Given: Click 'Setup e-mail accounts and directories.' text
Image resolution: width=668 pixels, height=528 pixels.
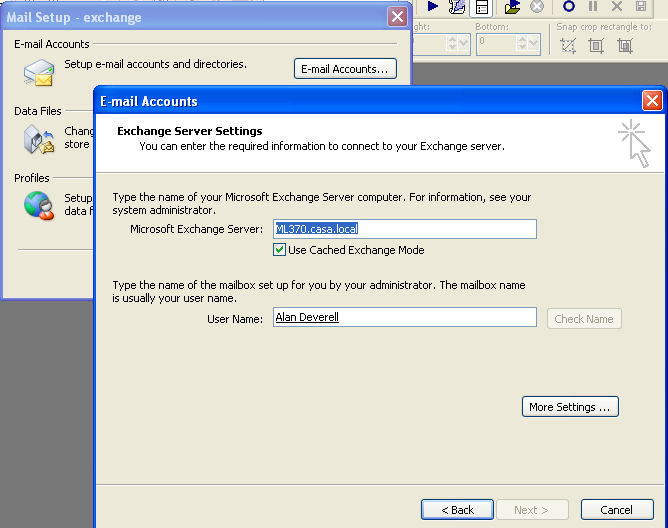Looking at the screenshot, I should [155, 64].
